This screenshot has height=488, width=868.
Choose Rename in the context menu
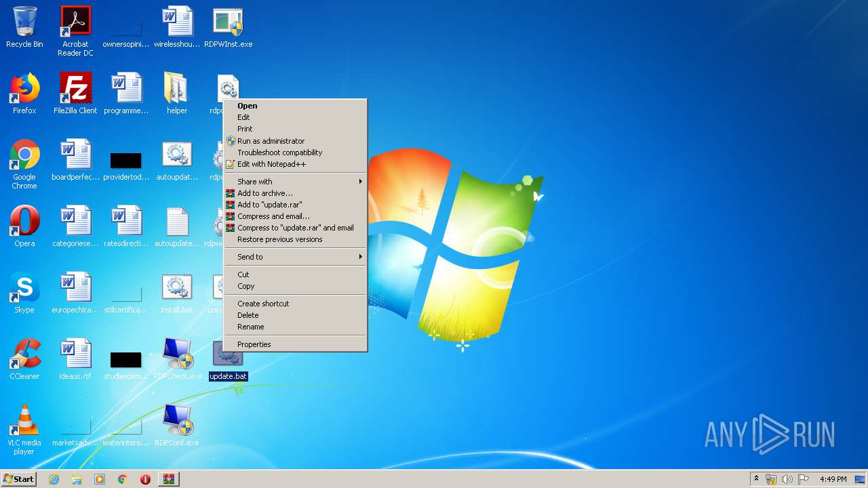pyautogui.click(x=295, y=327)
